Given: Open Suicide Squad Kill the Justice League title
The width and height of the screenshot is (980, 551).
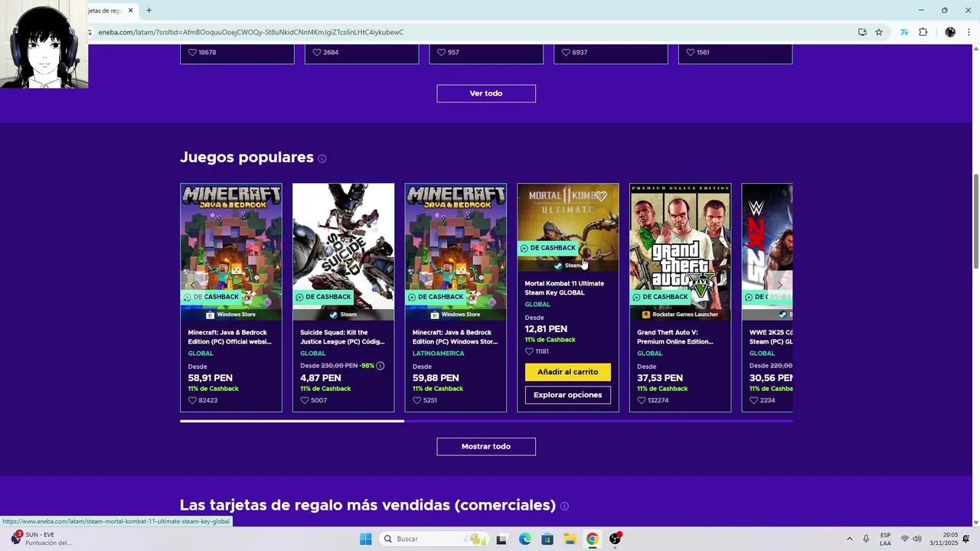Looking at the screenshot, I should click(342, 337).
